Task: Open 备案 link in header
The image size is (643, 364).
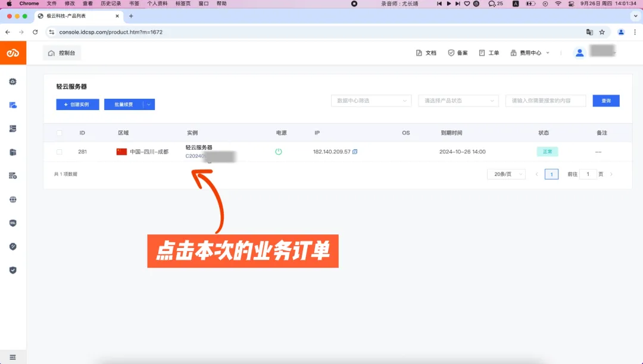Action: point(458,53)
